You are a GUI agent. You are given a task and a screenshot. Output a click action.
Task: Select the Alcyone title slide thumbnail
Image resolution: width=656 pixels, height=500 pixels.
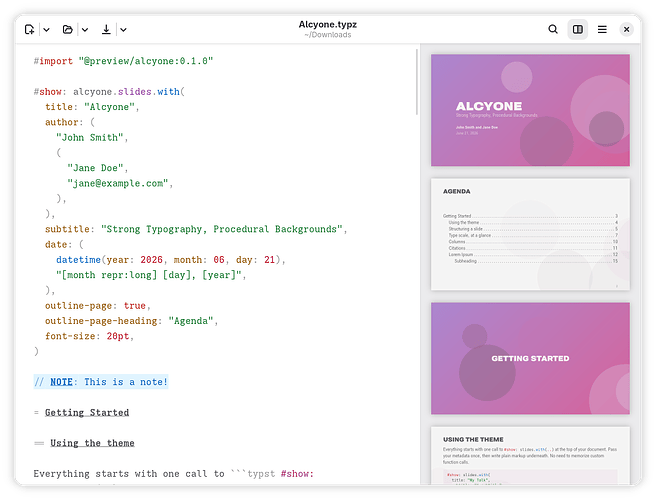pyautogui.click(x=530, y=110)
